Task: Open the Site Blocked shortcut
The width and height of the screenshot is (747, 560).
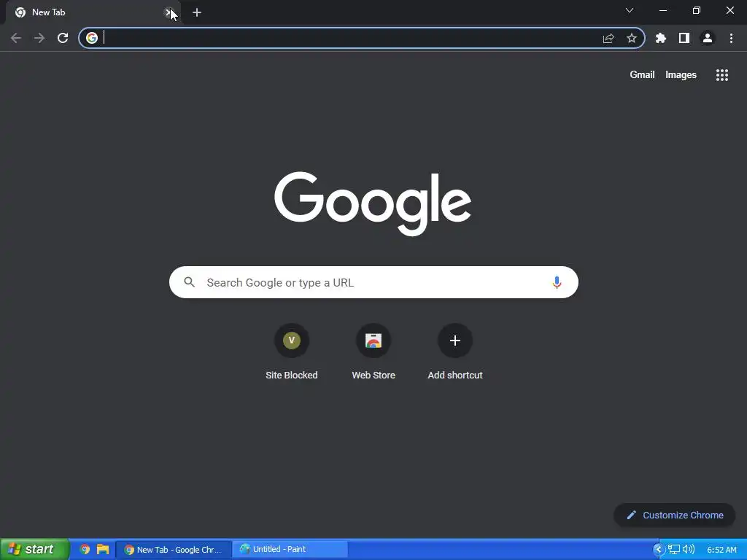Action: tap(292, 352)
